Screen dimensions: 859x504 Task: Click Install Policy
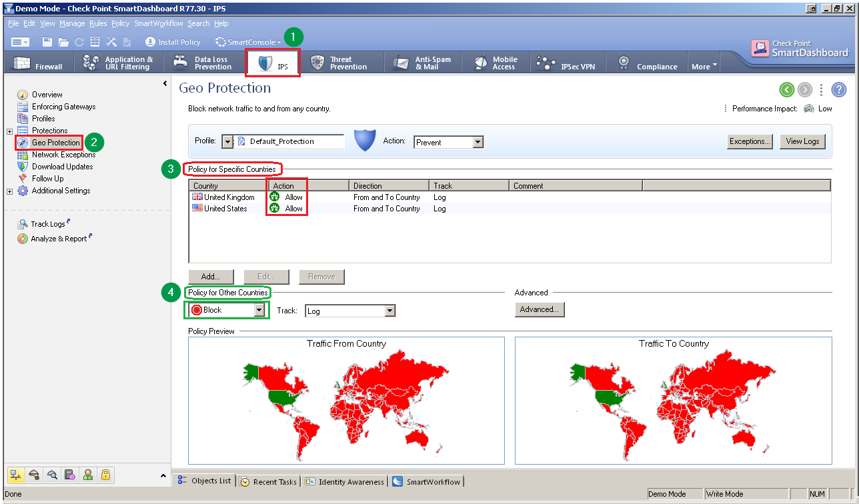tap(173, 42)
